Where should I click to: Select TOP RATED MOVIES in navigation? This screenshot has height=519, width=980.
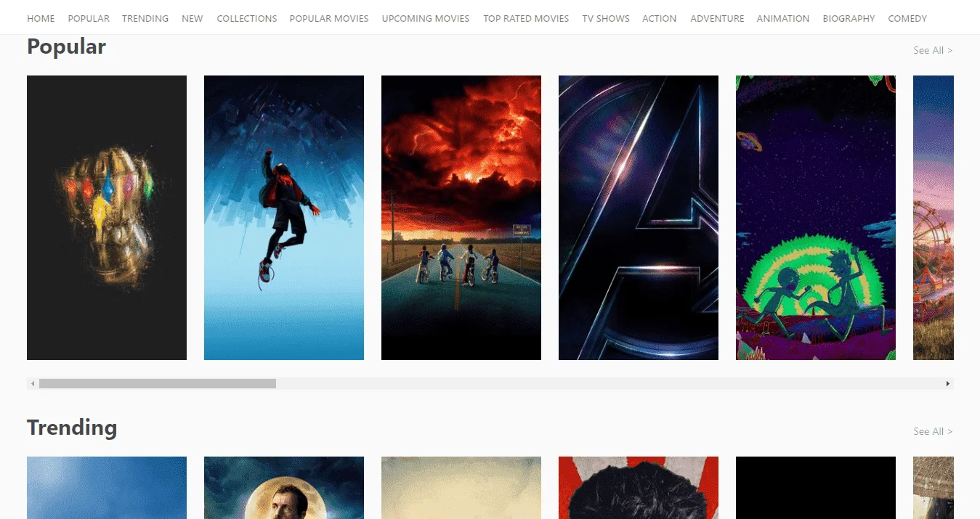tap(526, 18)
